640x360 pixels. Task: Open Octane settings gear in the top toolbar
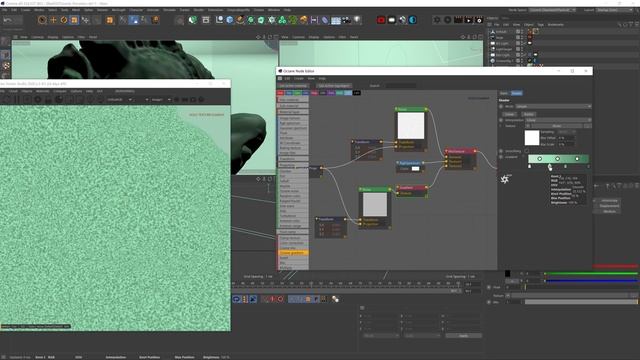tap(437, 20)
